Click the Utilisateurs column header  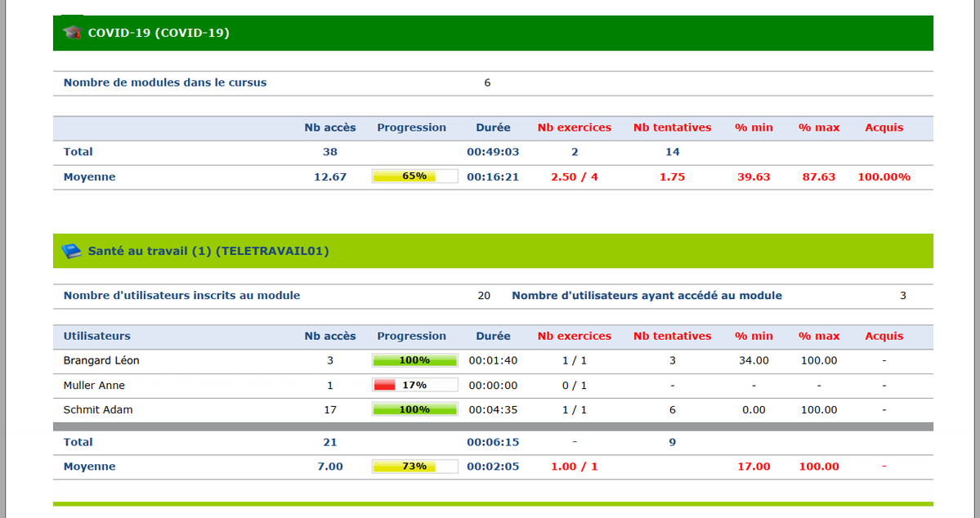pyautogui.click(x=97, y=336)
